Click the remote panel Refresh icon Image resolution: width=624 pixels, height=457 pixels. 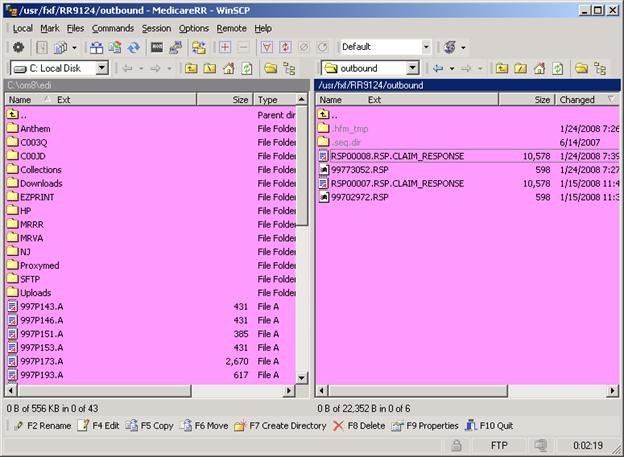click(558, 68)
